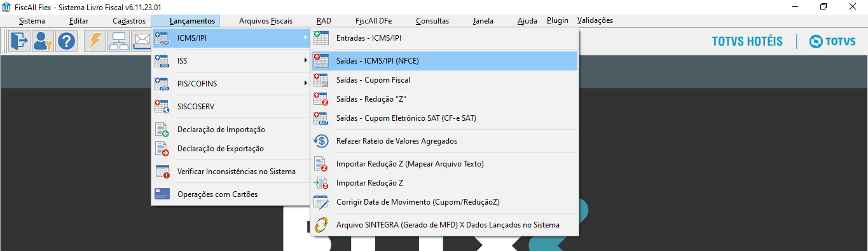This screenshot has height=251, width=868.
Task: Click the FiscAll Flex title bar icon
Action: click(7, 6)
